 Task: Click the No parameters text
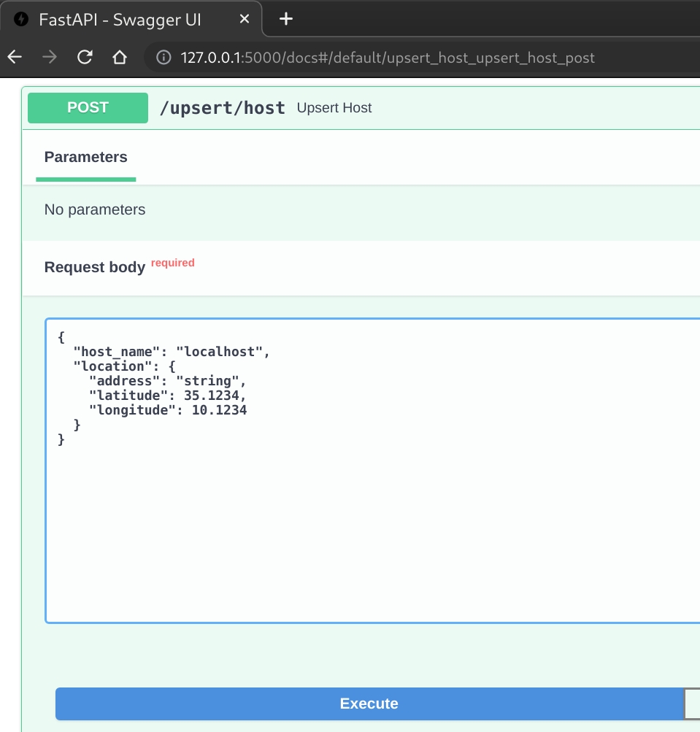tap(95, 209)
